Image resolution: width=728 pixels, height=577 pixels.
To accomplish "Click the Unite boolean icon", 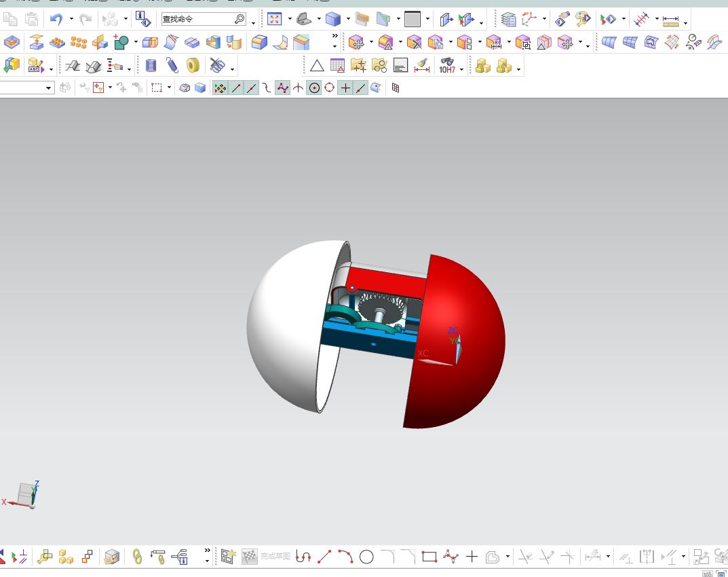I will point(121,42).
